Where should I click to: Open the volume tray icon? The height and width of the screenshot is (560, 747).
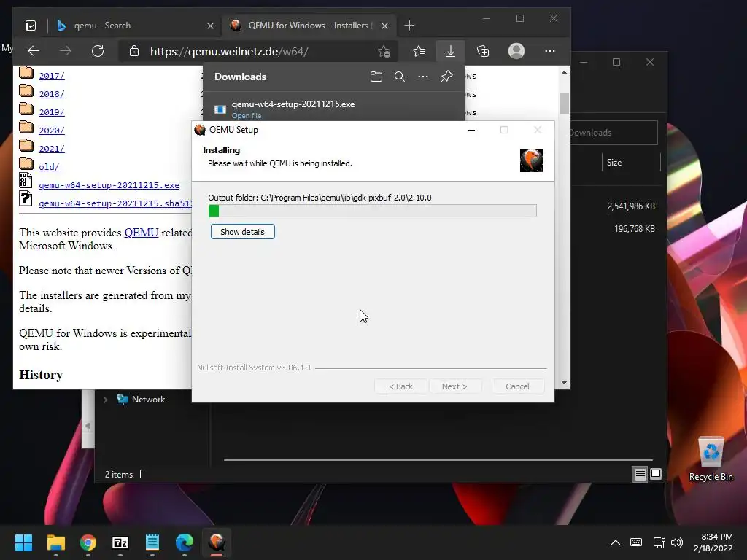click(676, 542)
